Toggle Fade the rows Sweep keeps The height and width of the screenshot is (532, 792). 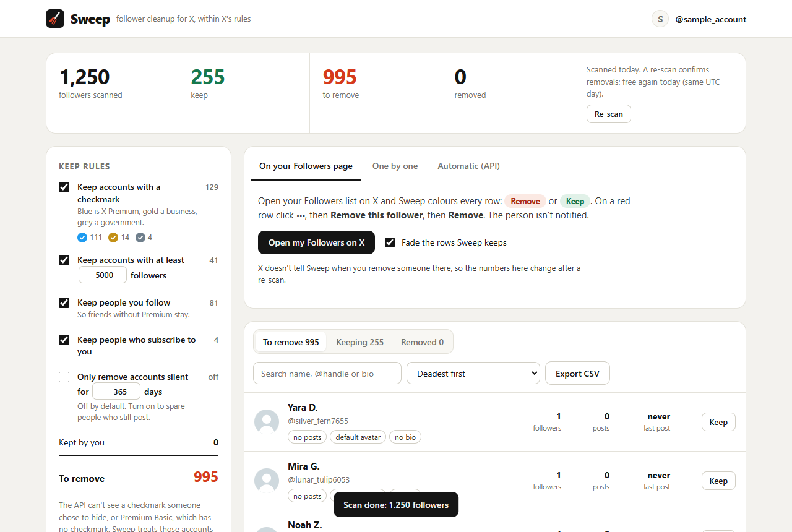[390, 242]
